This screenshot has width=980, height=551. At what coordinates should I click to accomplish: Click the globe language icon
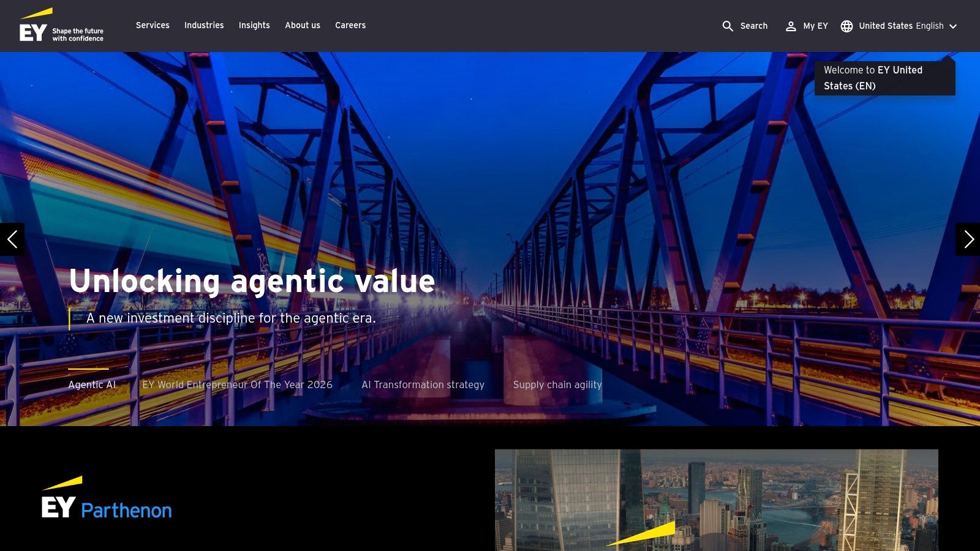click(x=846, y=26)
